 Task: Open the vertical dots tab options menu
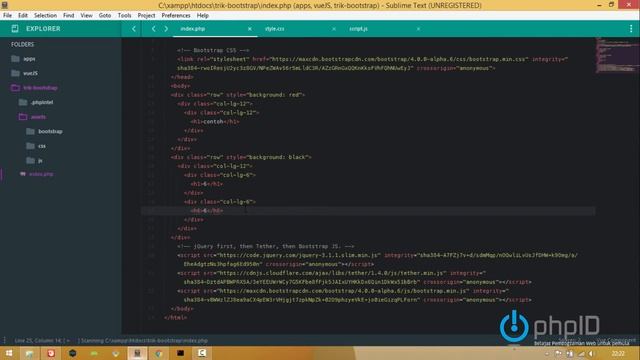[x=631, y=29]
